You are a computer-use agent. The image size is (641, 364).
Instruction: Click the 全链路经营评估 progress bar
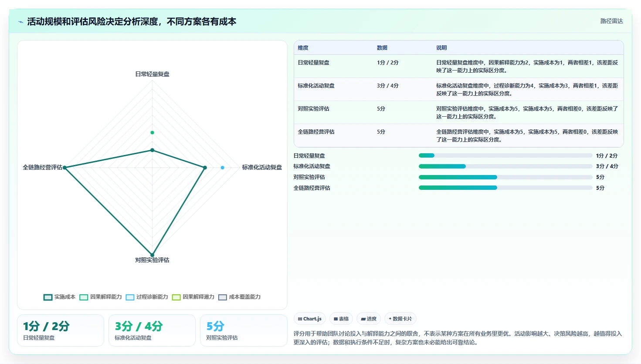pyautogui.click(x=505, y=188)
